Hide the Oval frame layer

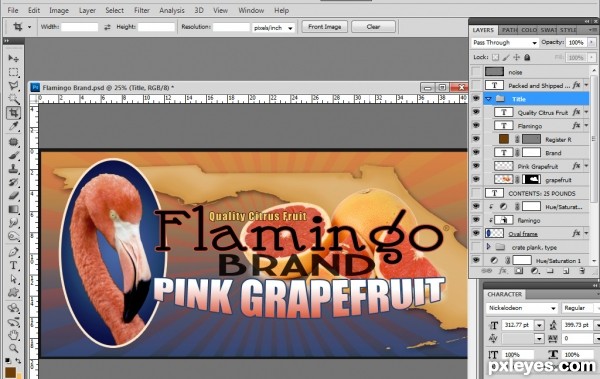pos(476,233)
